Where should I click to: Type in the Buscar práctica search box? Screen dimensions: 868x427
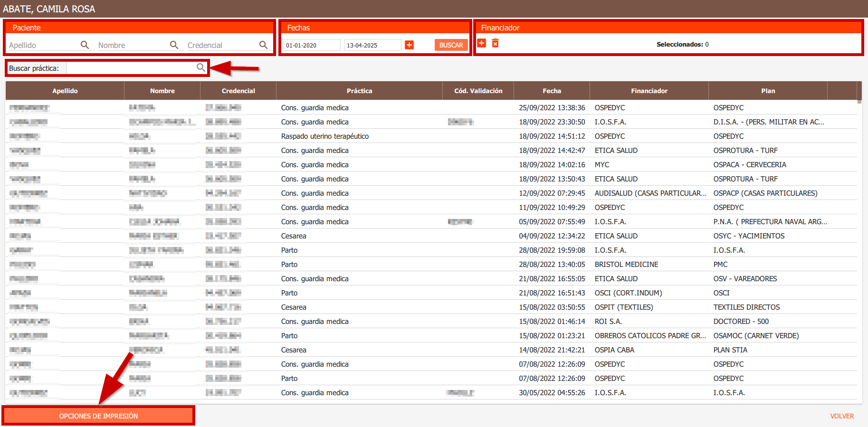pos(131,68)
